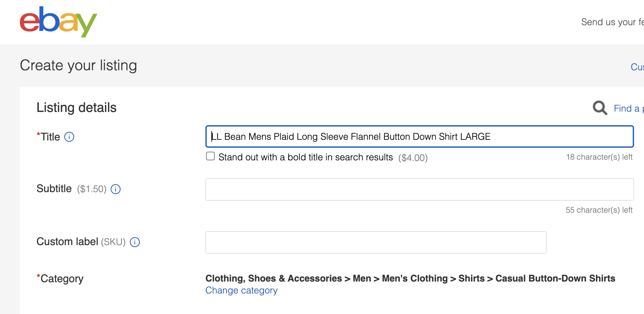644x314 pixels.
Task: Click the Create your listing header
Action: tap(78, 65)
